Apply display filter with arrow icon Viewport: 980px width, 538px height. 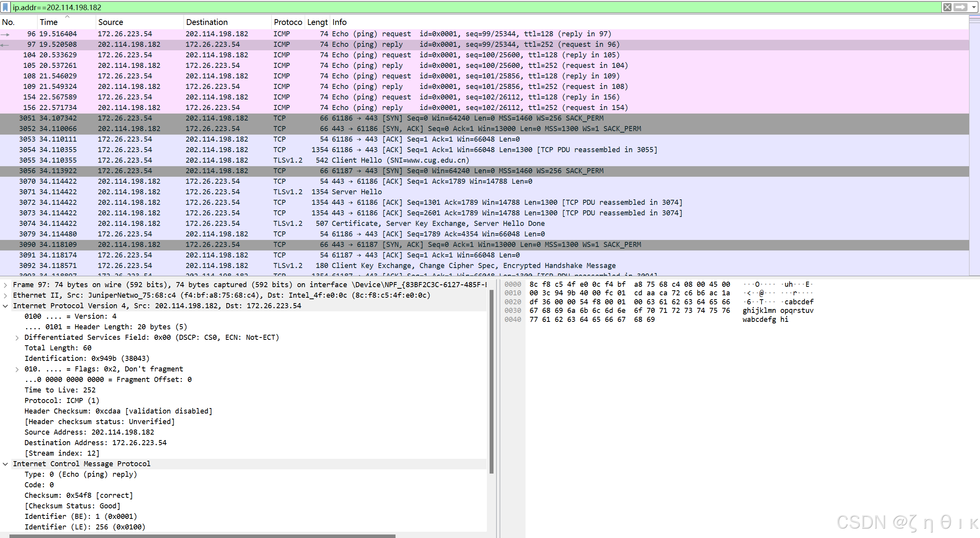(960, 7)
